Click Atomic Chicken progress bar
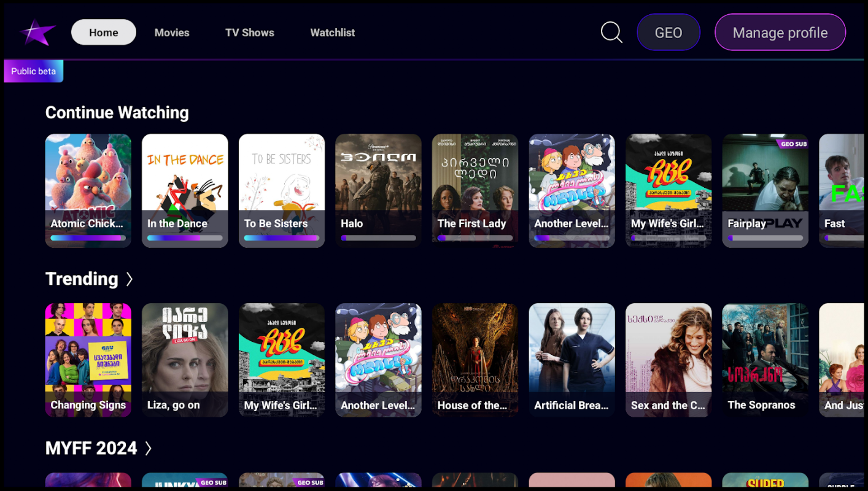Screen dimensions: 868x491 [x=88, y=238]
